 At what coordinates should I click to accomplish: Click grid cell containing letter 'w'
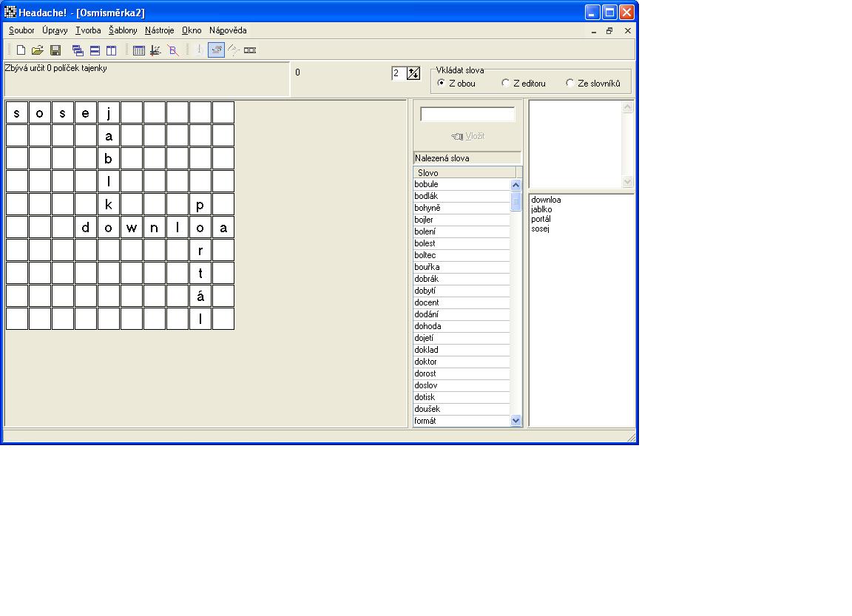[x=132, y=228]
